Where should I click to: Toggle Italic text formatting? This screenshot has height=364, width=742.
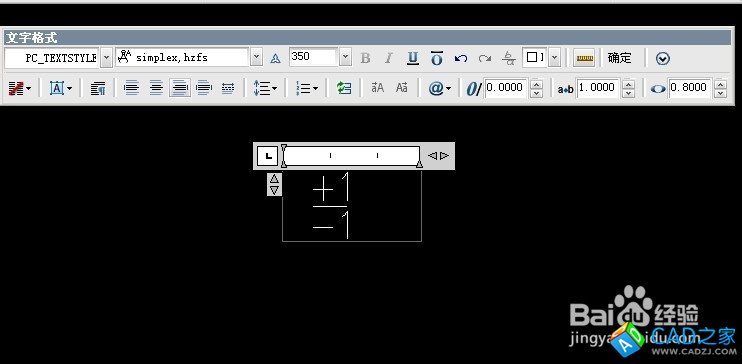(389, 58)
